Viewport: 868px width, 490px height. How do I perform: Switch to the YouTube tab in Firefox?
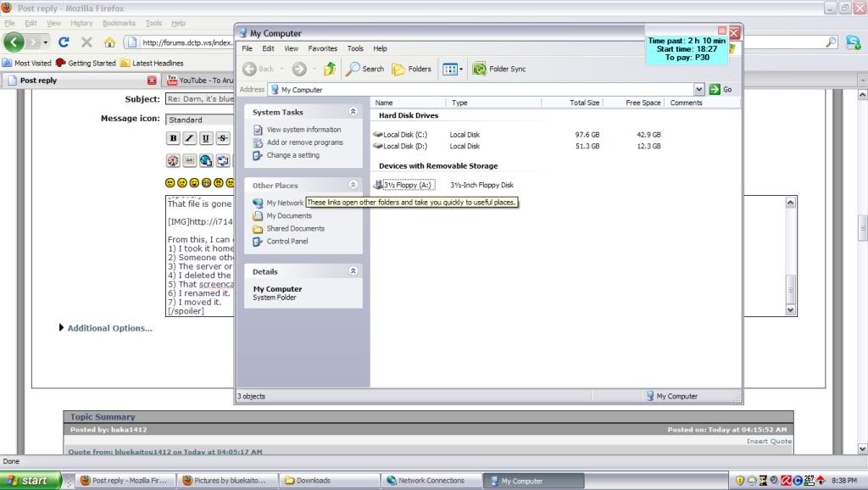pyautogui.click(x=200, y=81)
